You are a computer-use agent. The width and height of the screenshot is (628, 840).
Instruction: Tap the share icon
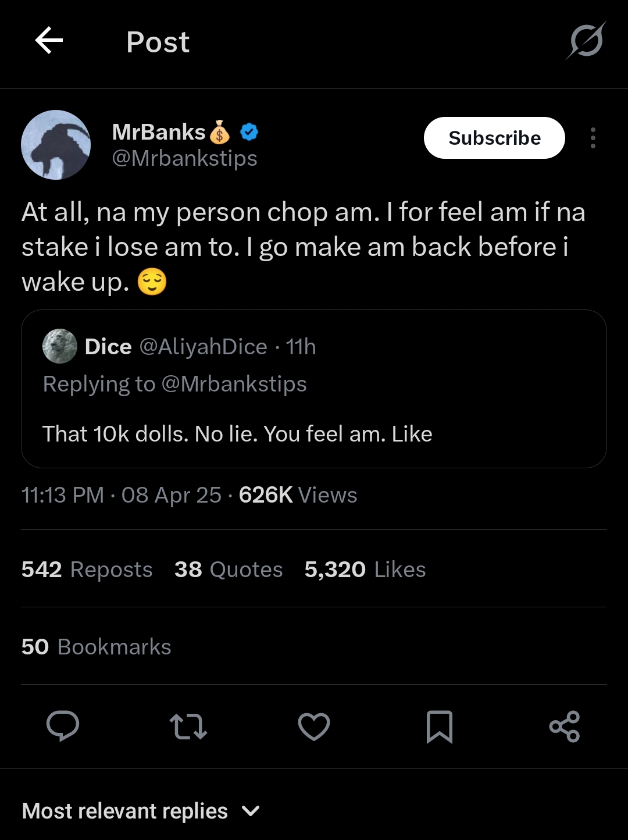point(565,727)
